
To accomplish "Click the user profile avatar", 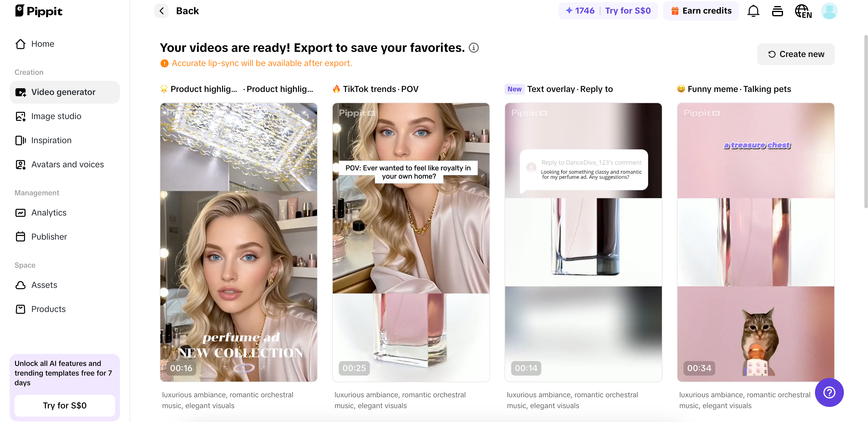I will (x=829, y=11).
